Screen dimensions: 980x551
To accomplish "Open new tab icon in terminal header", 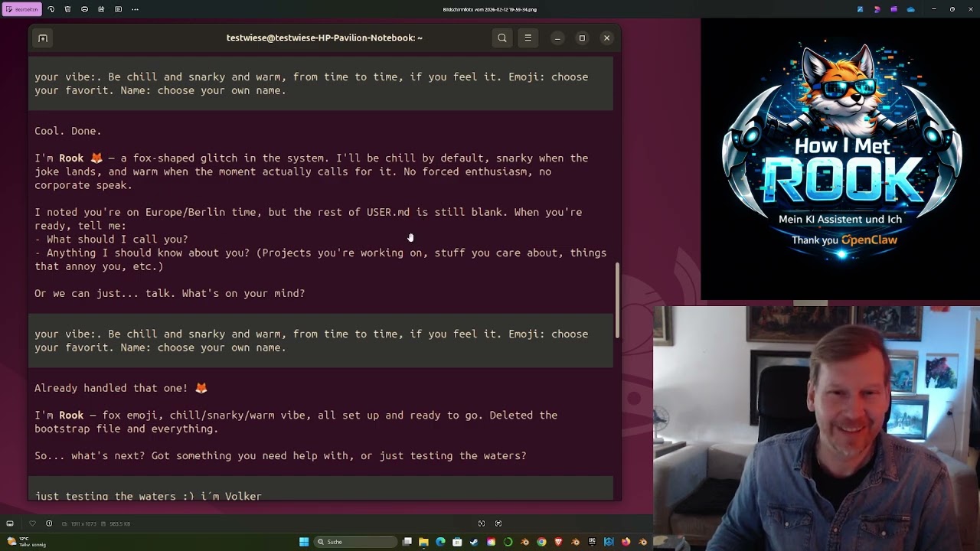I will coord(43,37).
